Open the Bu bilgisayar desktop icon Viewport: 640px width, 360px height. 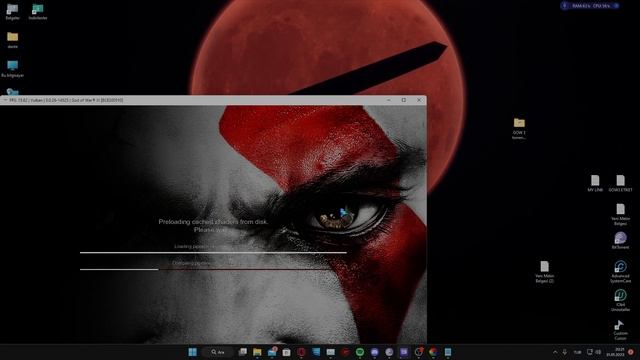(x=13, y=69)
